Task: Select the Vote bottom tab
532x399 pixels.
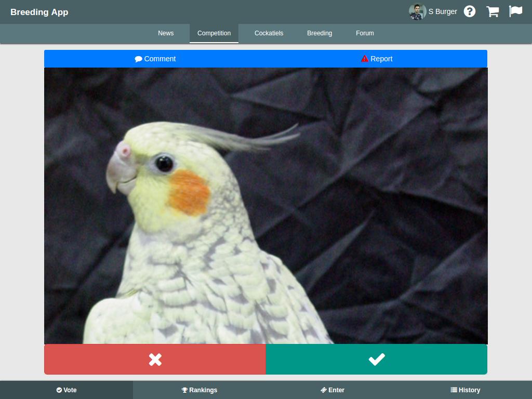Action: [x=66, y=390]
